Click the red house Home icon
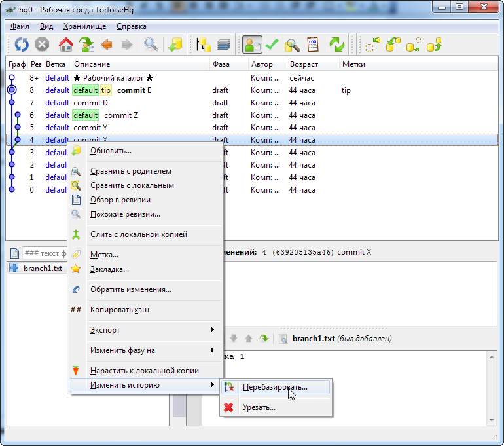 click(66, 45)
